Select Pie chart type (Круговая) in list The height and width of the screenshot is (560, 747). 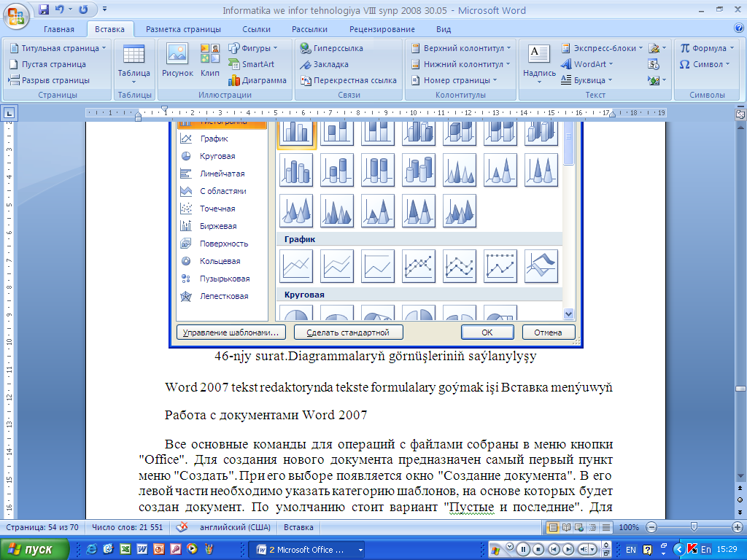(207, 156)
